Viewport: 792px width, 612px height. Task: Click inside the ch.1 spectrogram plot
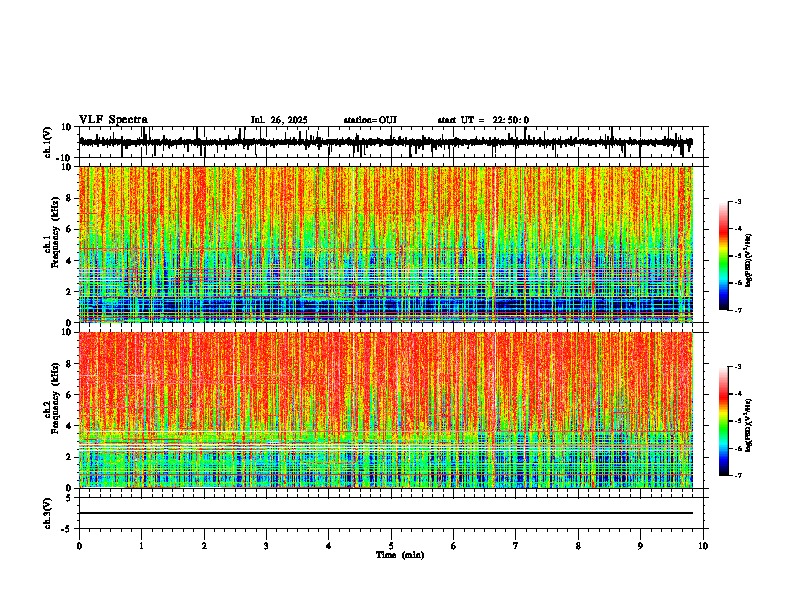pos(386,244)
